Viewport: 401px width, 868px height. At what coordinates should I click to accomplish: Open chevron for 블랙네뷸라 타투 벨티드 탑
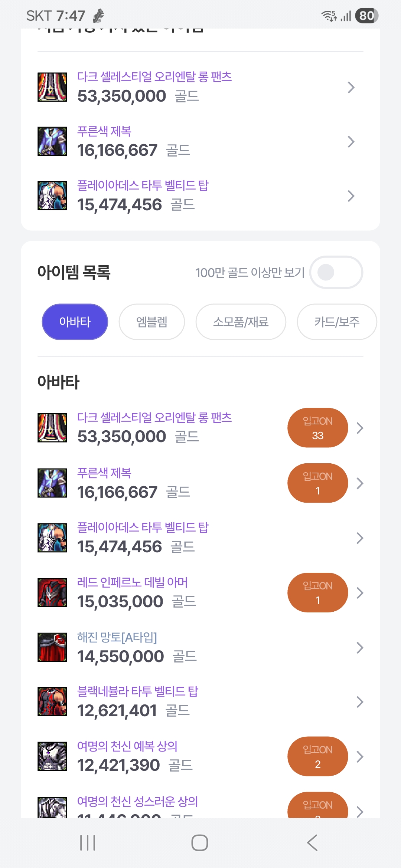(359, 702)
